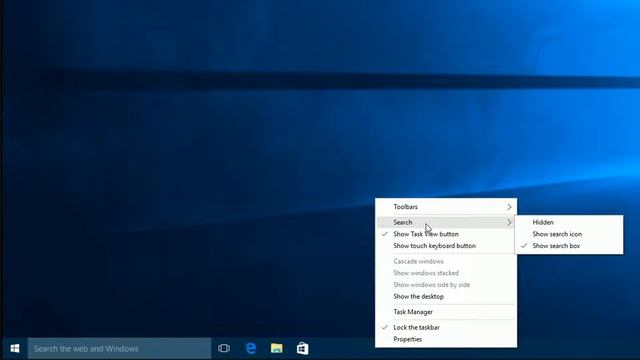The image size is (640, 360).
Task: Enable 'Show touch keyboard button'
Action: point(446,246)
